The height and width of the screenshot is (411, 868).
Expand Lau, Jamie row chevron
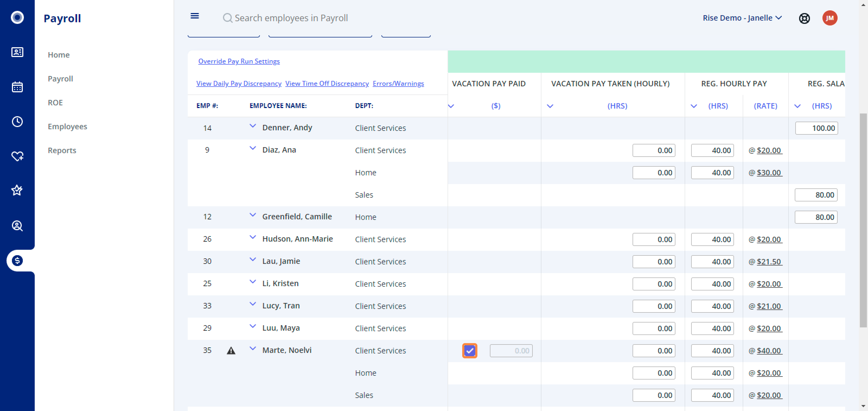(252, 259)
